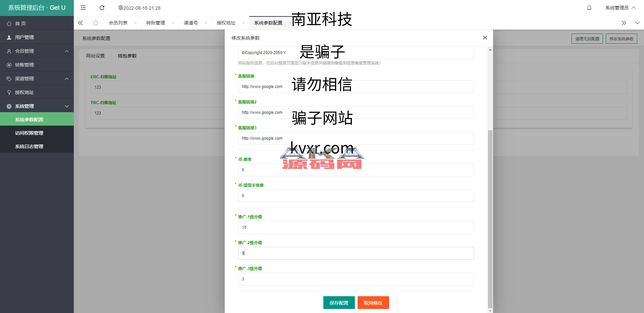
Task: Close the 修改系统参数 dialog
Action: (485, 38)
